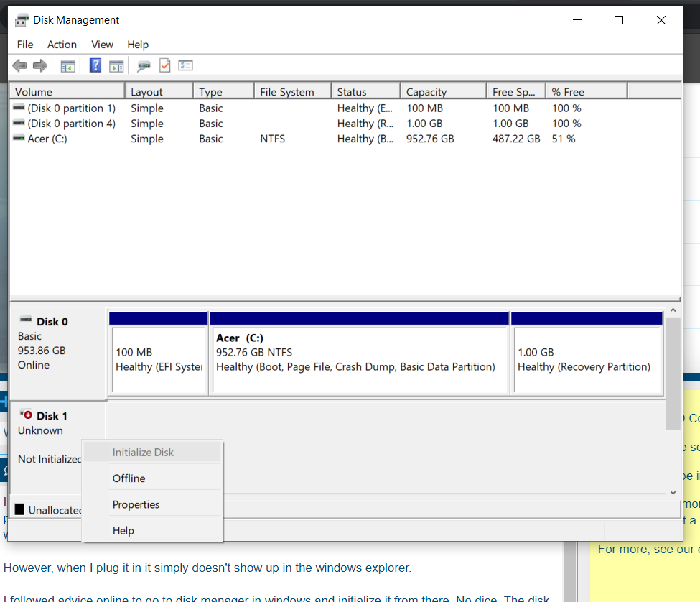Open the File menu
Screen dimensions: 700x602
25,45
